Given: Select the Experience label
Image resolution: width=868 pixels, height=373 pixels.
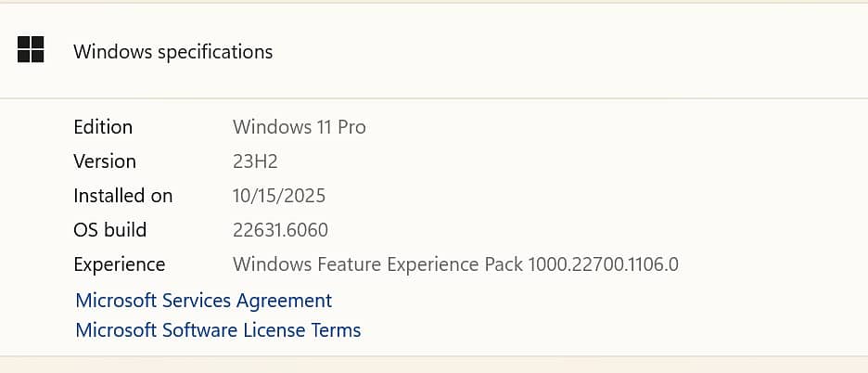Looking at the screenshot, I should point(120,264).
